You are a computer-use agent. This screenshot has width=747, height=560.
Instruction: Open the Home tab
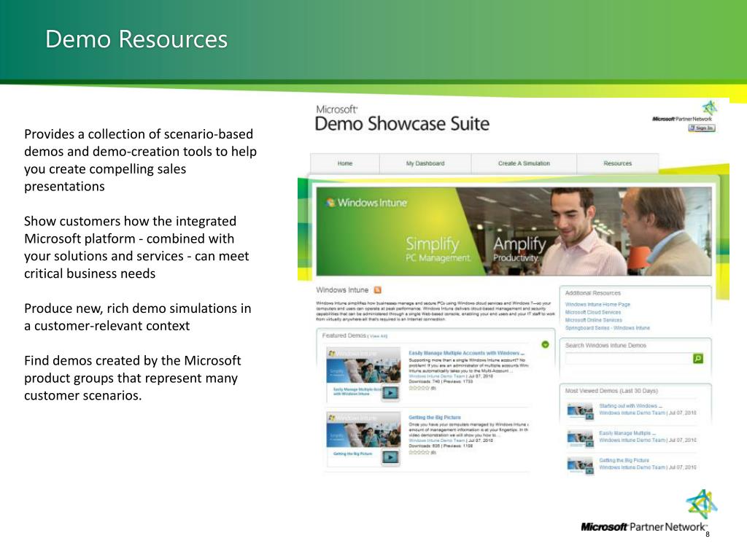click(345, 163)
